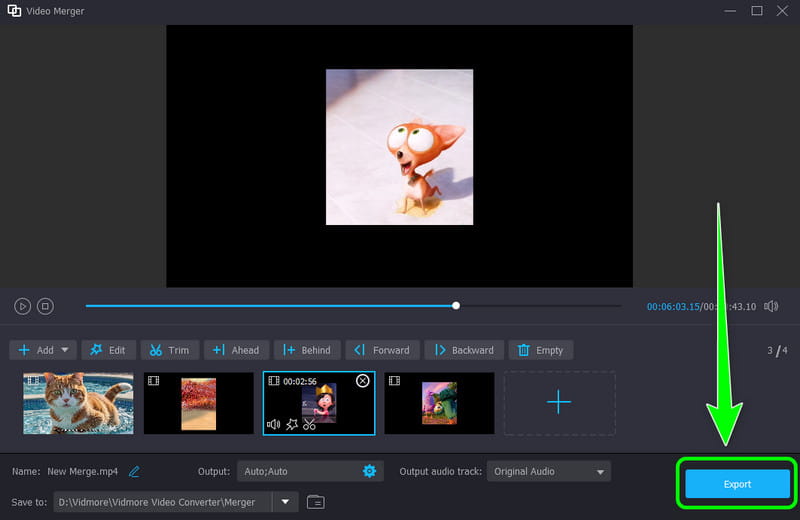Viewport: 800px width, 520px height.
Task: Move the clip with the Forward button
Action: click(x=382, y=350)
